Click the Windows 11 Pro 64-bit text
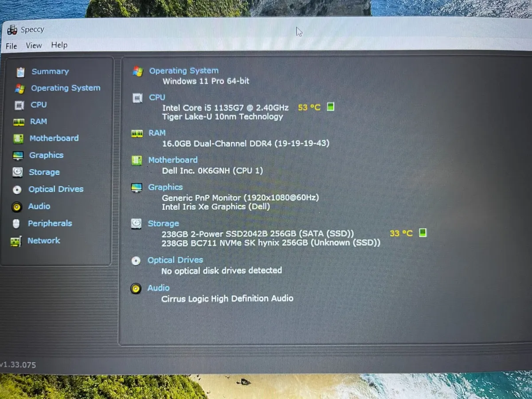Image resolution: width=532 pixels, height=399 pixels. click(206, 81)
